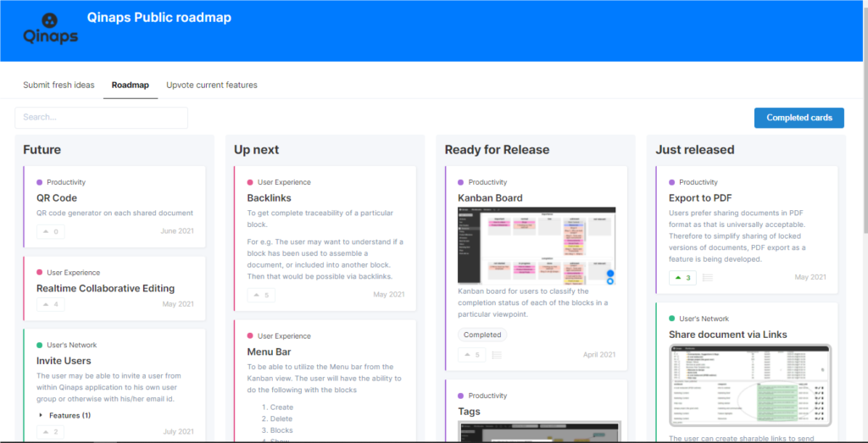Upvote Realtime Collaborative Editing card

(x=51, y=304)
